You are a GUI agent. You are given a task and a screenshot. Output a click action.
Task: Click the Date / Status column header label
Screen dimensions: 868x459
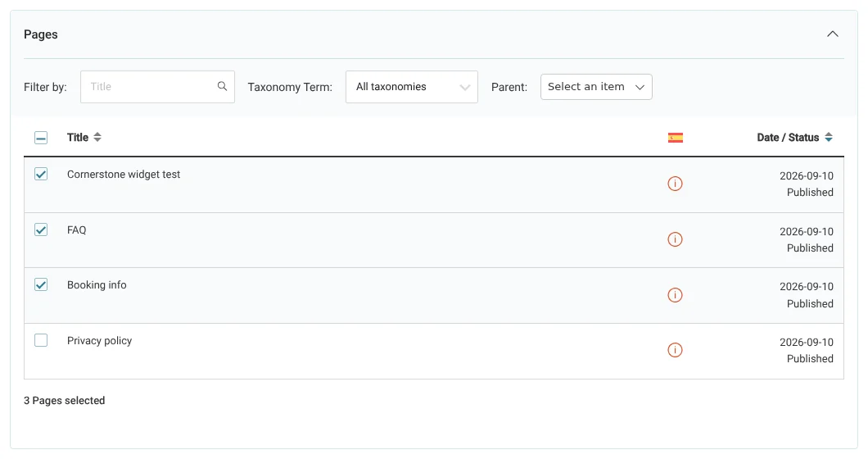(x=788, y=138)
